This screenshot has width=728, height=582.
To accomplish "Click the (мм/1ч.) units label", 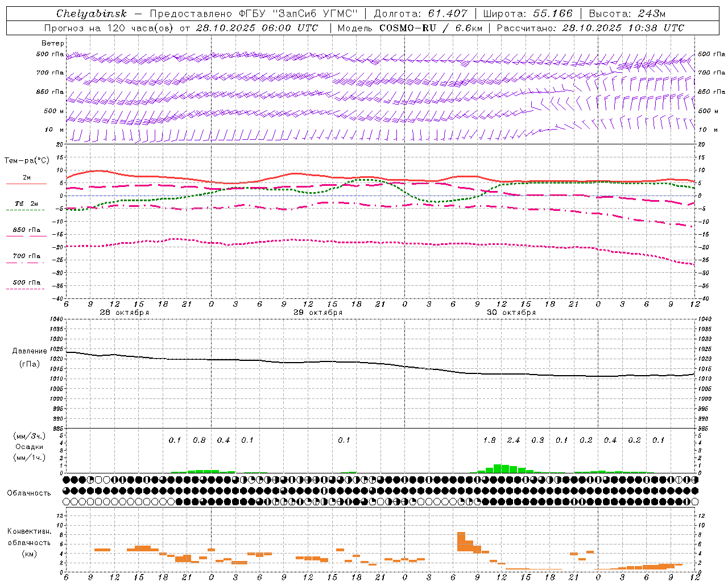I will pos(29,458).
